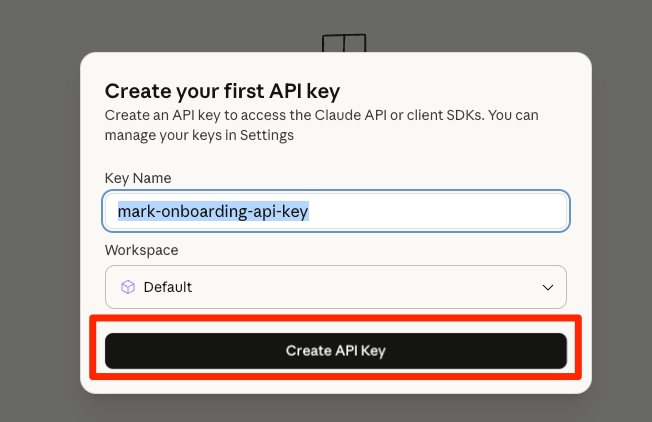Click the Workspace label
This screenshot has height=422, width=652.
point(142,250)
